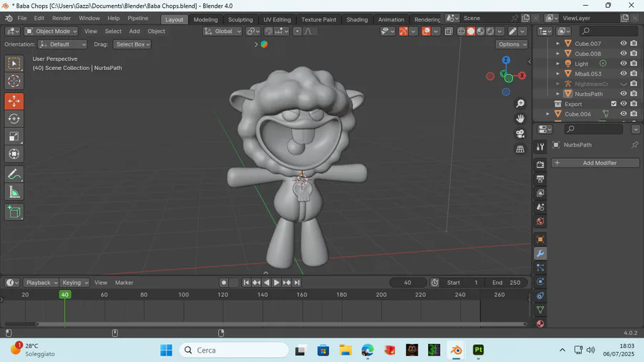Viewport: 644px width, 362px height.
Task: Switch to solid viewport shading
Action: pos(471,31)
